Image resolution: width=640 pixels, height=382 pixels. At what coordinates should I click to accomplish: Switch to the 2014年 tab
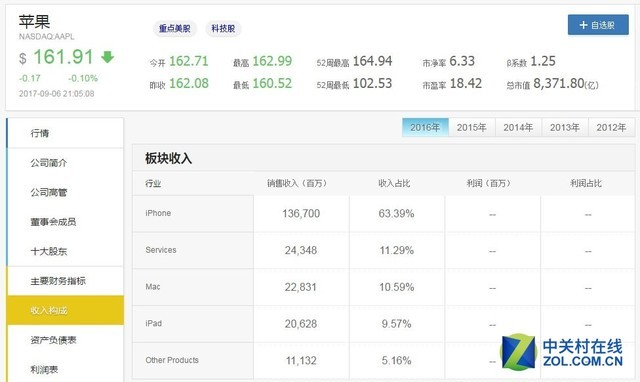(x=518, y=127)
